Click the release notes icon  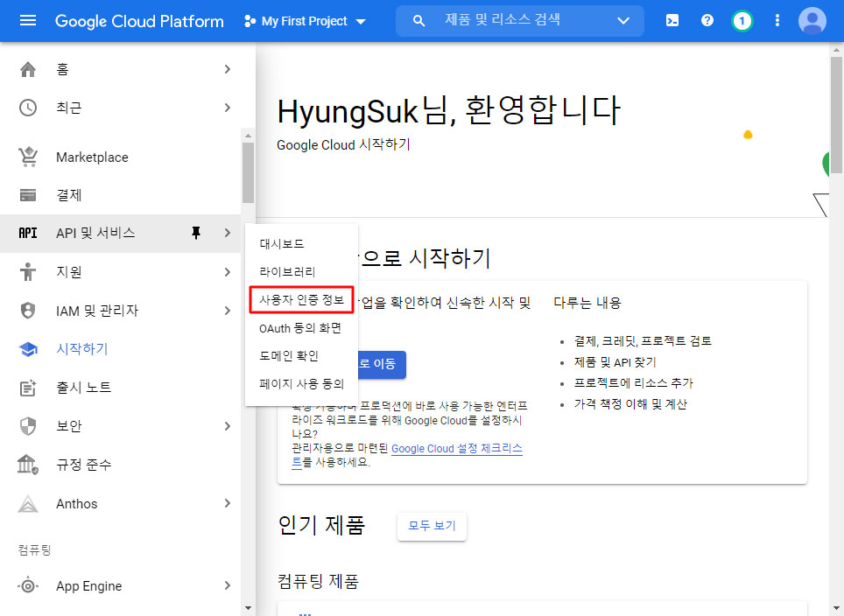[x=28, y=388]
